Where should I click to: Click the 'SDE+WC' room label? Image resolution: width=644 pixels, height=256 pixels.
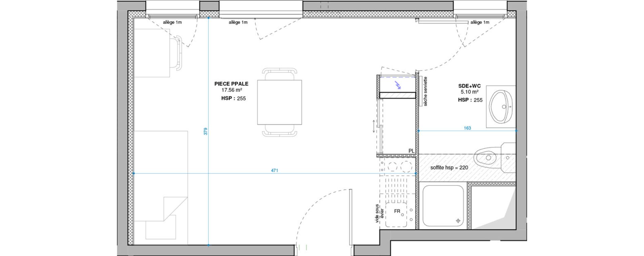click(x=469, y=86)
